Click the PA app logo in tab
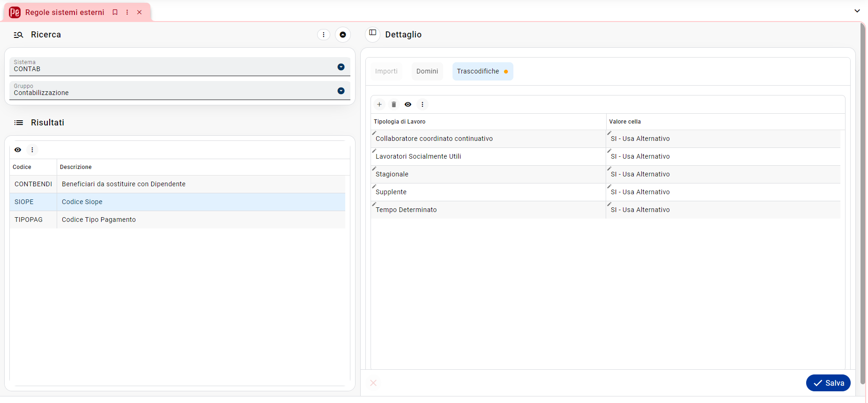Image resolution: width=868 pixels, height=403 pixels. click(x=15, y=12)
